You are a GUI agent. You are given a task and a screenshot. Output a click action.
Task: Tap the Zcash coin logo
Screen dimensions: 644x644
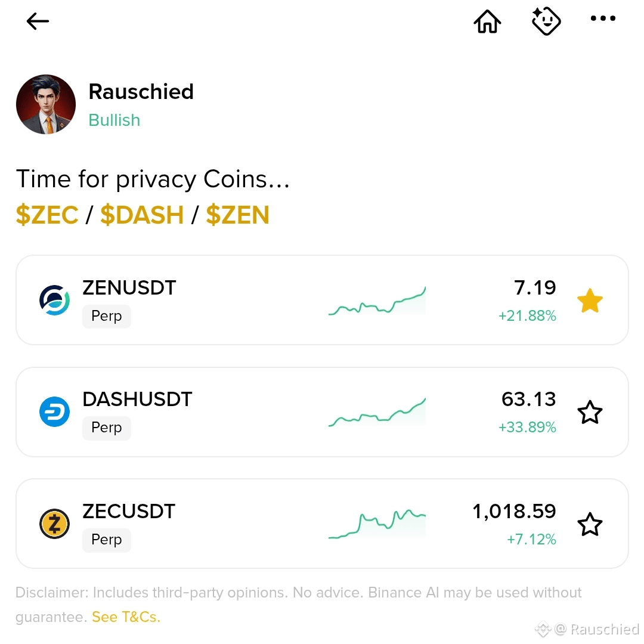(54, 524)
